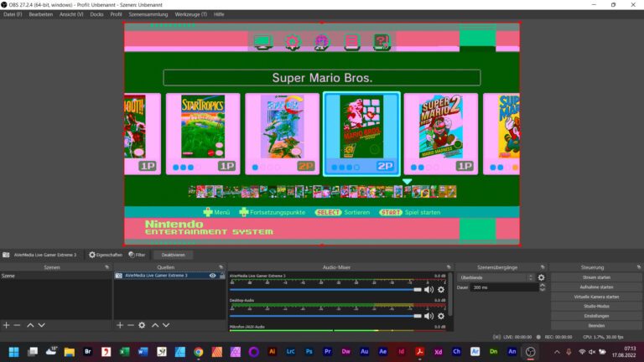Mute the AVerMedia Live Gamer Extreme 3 audio
The height and width of the screenshot is (362, 644).
point(428,289)
